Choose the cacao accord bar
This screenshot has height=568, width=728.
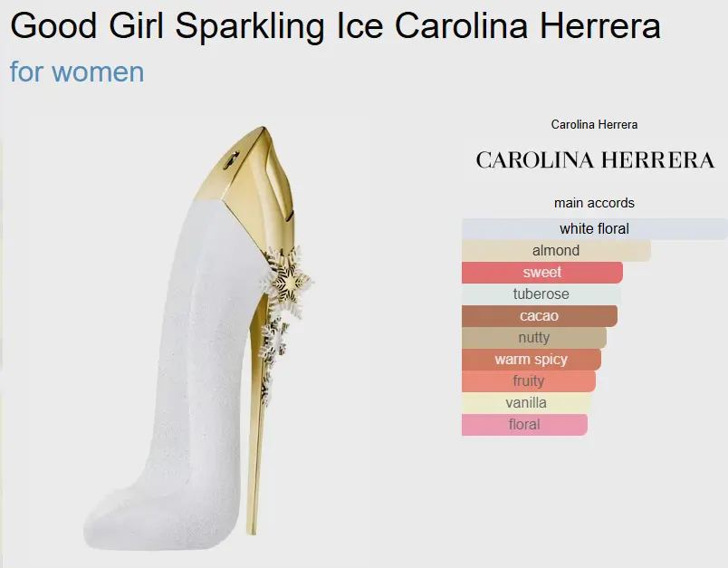point(540,316)
